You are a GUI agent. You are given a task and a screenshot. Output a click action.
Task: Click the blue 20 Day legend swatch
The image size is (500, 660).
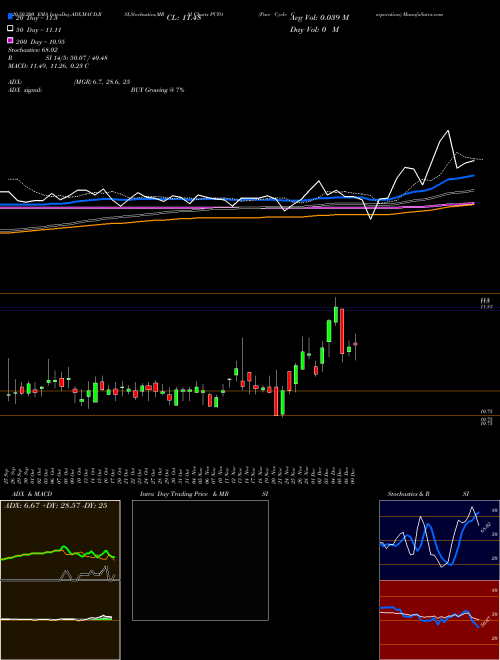pyautogui.click(x=10, y=17)
